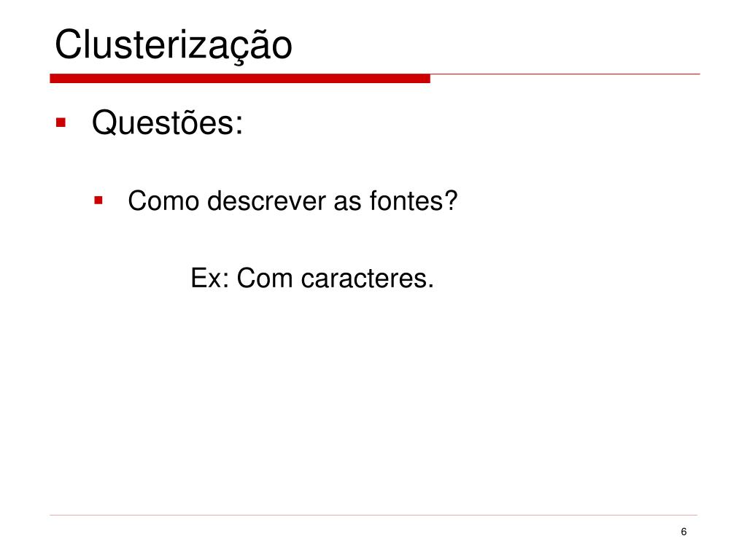Click the red bullet beside "Questões:"
This screenshot has width=747, height=560.
(x=61, y=122)
